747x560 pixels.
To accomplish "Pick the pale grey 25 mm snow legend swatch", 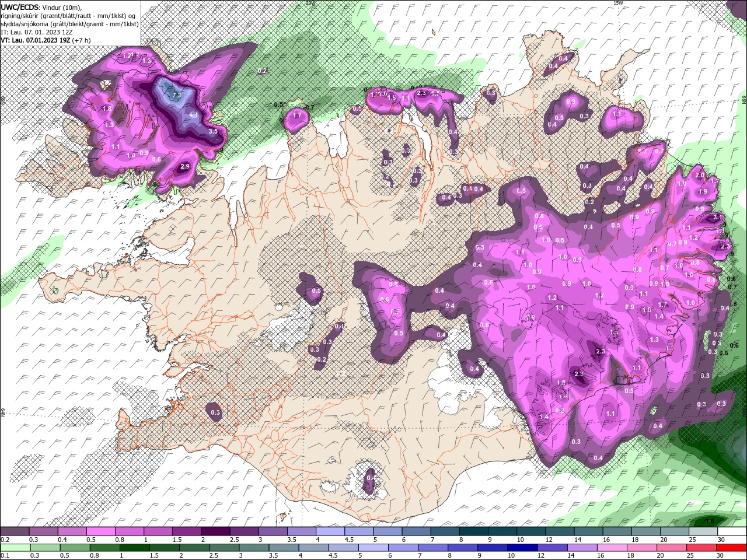I will pyautogui.click(x=704, y=531).
